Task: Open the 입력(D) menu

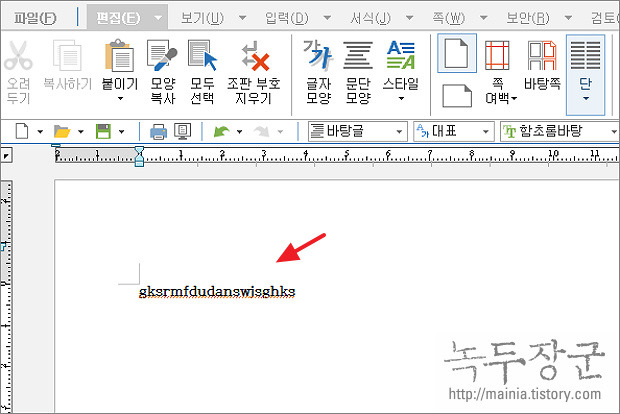Action: (287, 18)
